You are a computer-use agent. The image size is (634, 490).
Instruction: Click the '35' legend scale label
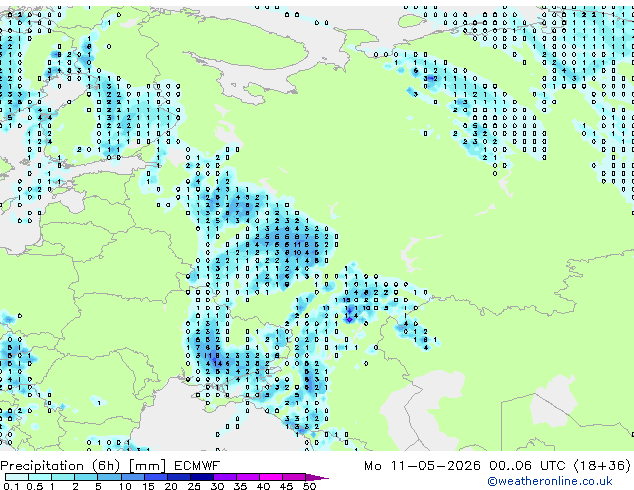pyautogui.click(x=241, y=486)
